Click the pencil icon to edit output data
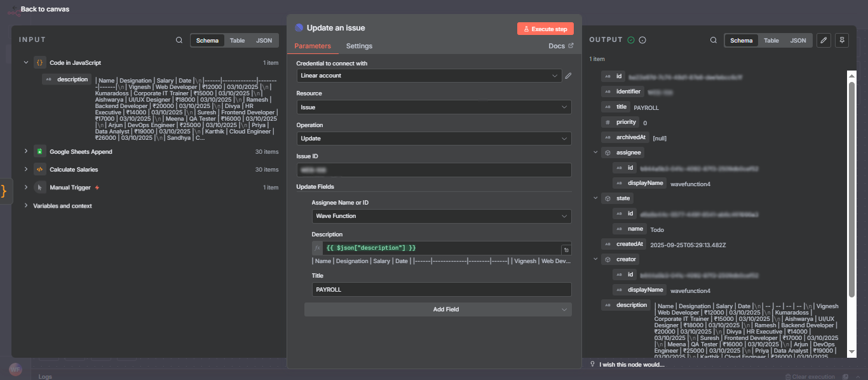 click(x=824, y=39)
